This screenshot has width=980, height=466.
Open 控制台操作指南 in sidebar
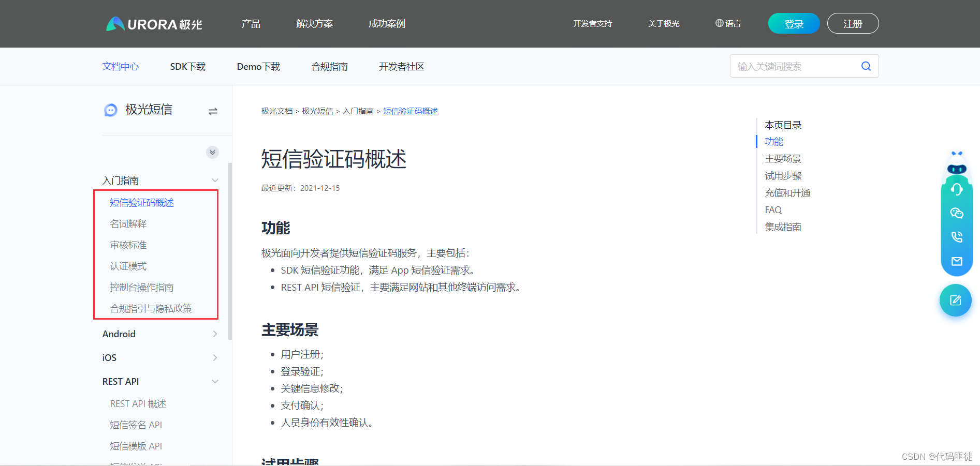pos(142,288)
